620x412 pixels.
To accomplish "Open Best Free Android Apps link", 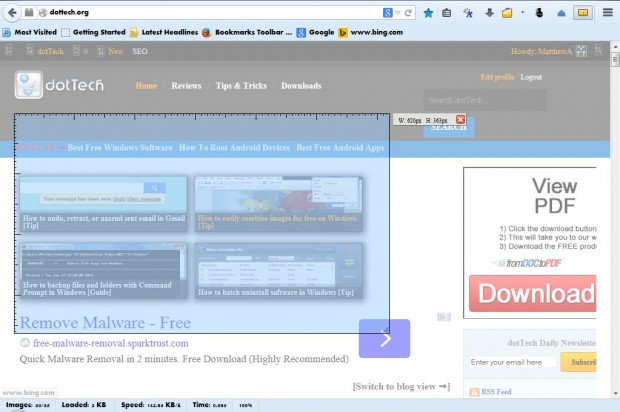I will (340, 147).
